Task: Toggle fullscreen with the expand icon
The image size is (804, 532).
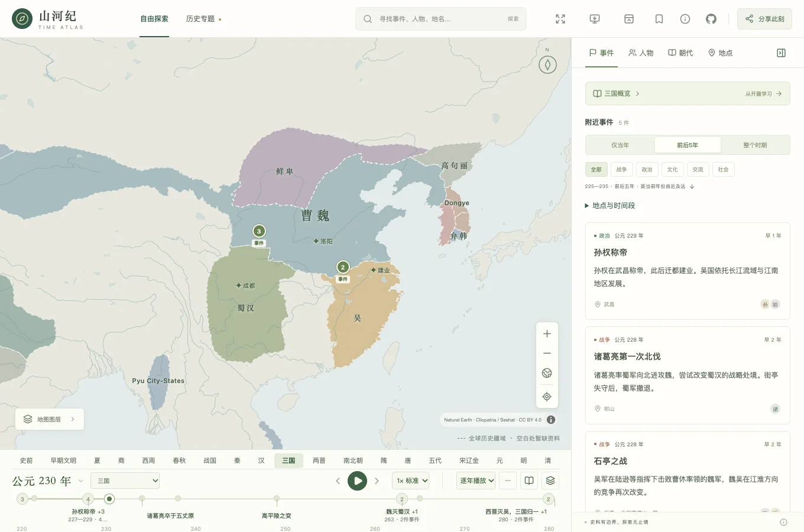Action: (560, 19)
